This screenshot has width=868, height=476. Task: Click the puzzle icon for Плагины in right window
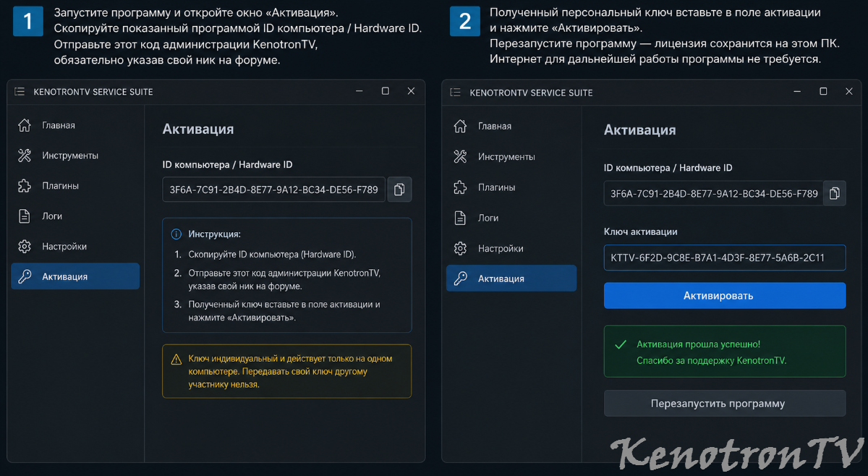[460, 187]
